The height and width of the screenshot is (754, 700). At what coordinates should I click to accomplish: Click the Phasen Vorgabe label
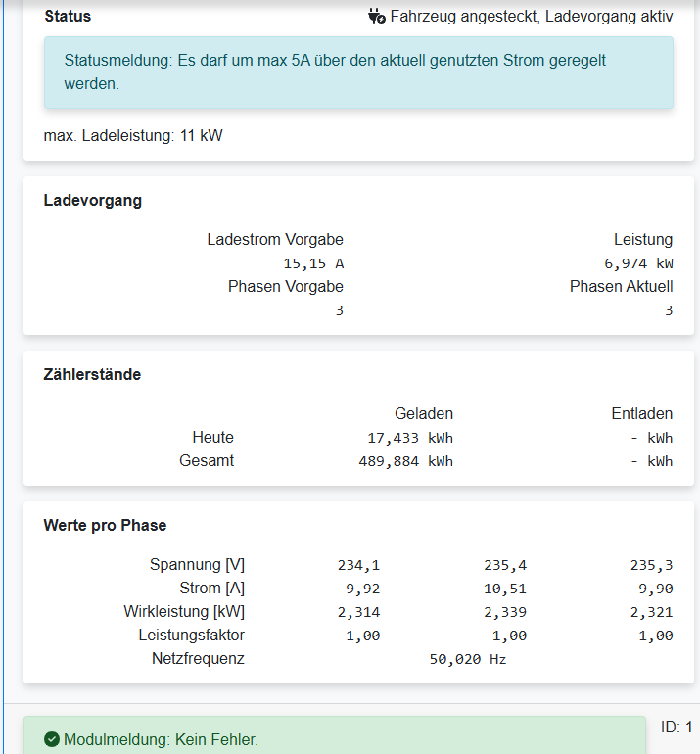coord(285,286)
